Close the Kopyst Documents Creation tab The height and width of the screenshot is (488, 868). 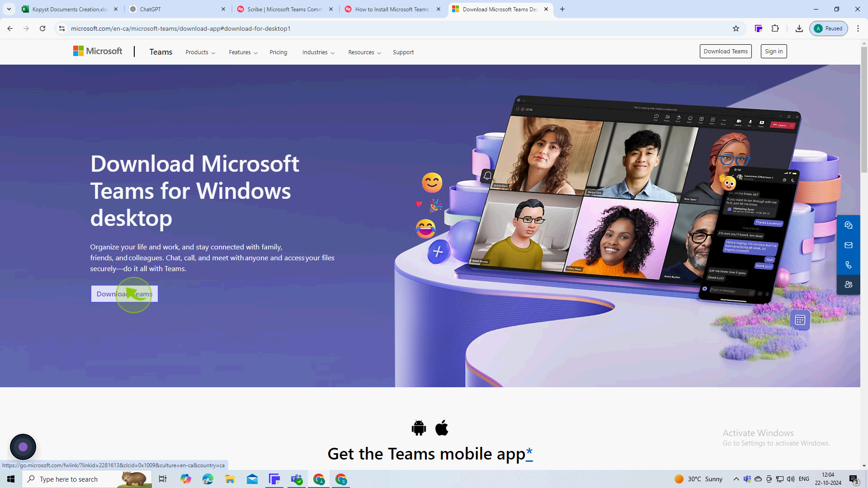pyautogui.click(x=116, y=9)
